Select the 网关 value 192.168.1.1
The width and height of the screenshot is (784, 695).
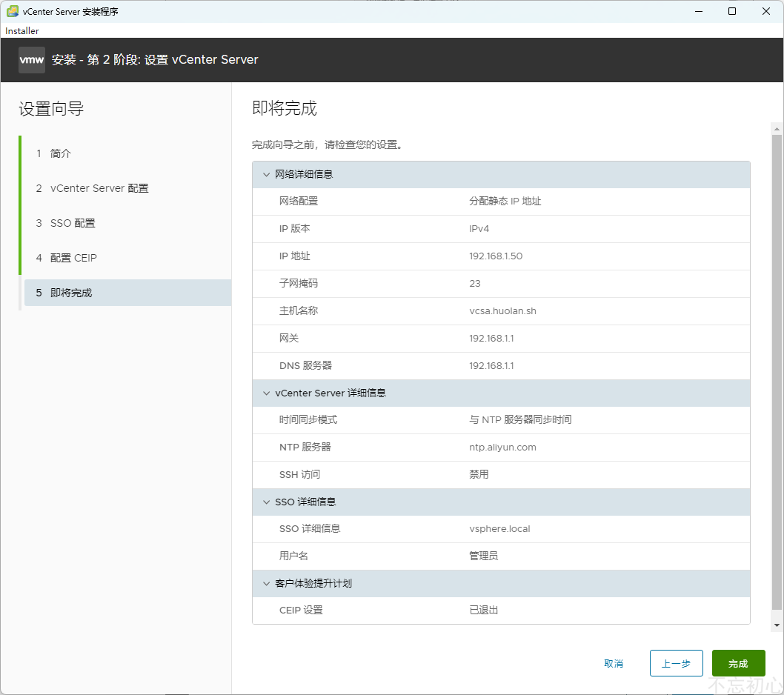[491, 339]
